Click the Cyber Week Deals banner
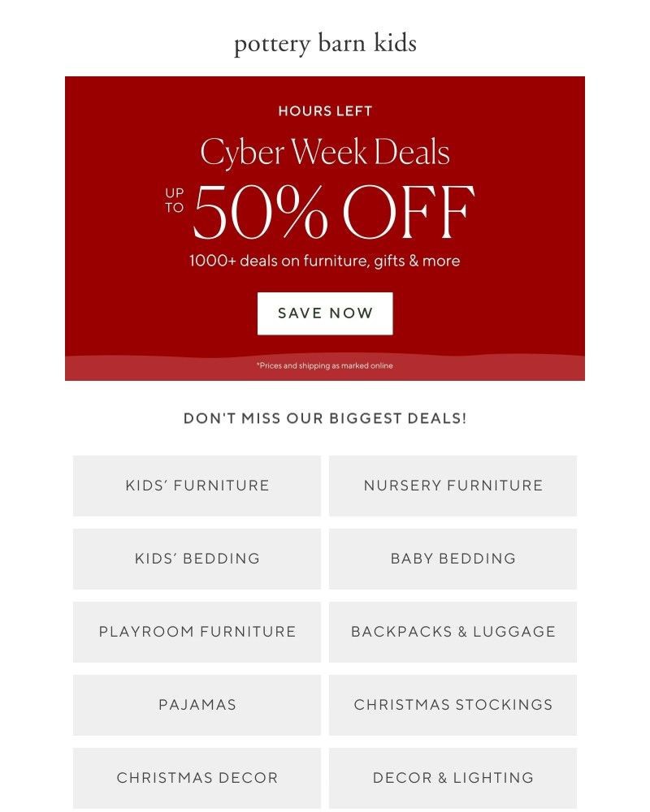 click(324, 151)
